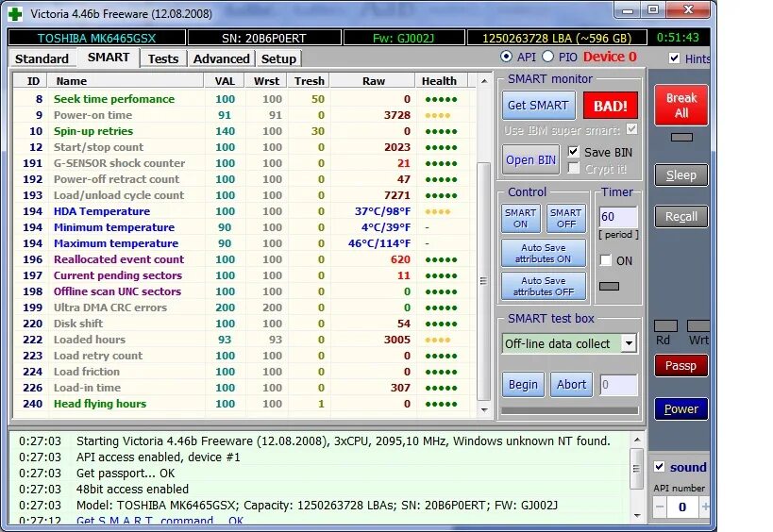The width and height of the screenshot is (773, 532).
Task: Decrease API number with minus button
Action: pyautogui.click(x=660, y=507)
